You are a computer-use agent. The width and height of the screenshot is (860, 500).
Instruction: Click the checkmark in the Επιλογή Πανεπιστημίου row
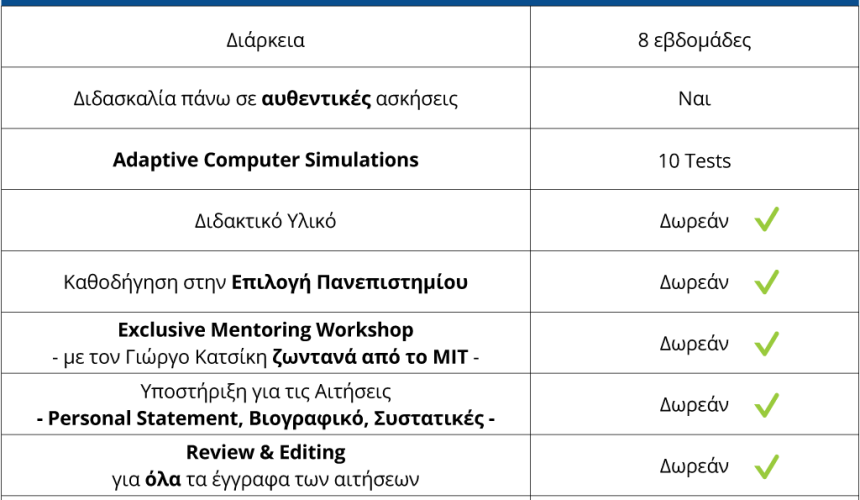(x=767, y=281)
